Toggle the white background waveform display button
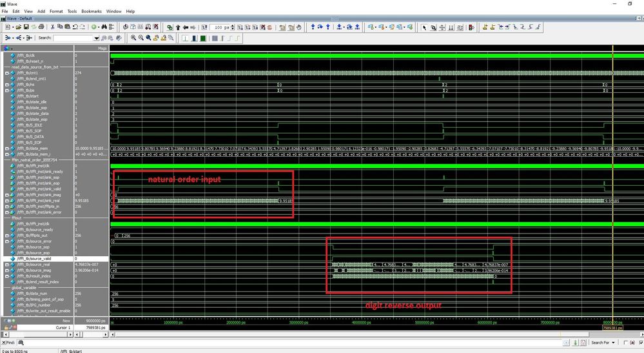This screenshot has width=644, height=353. [x=186, y=38]
